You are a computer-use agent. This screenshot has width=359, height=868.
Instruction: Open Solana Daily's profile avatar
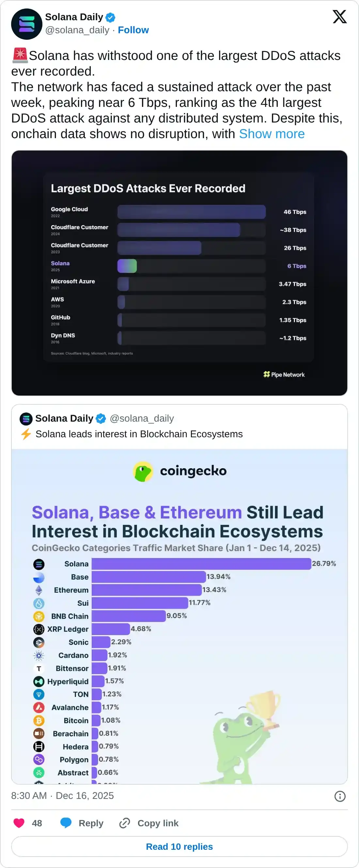26,24
